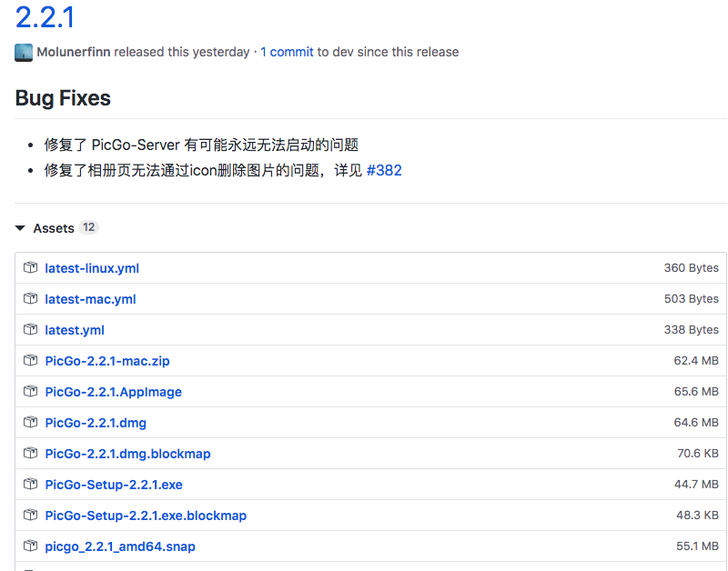Click the '65.6 MB' size text
Image resolution: width=728 pixels, height=571 pixels.
[x=696, y=392]
